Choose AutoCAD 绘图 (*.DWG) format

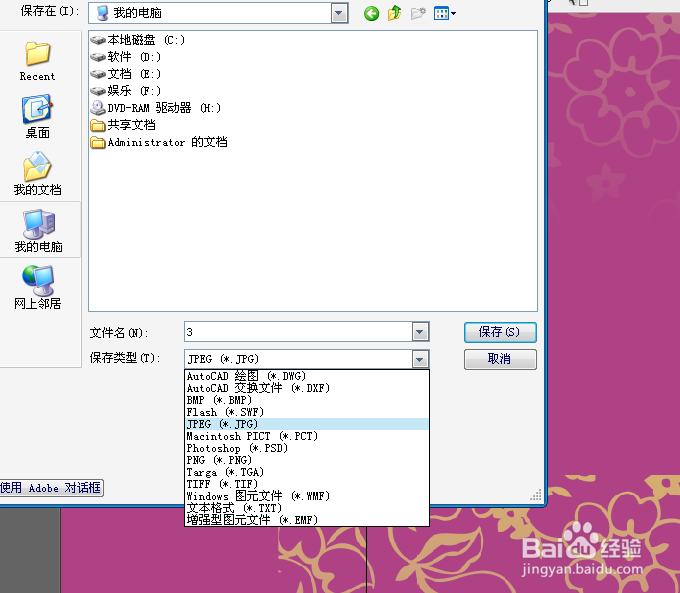click(x=307, y=376)
